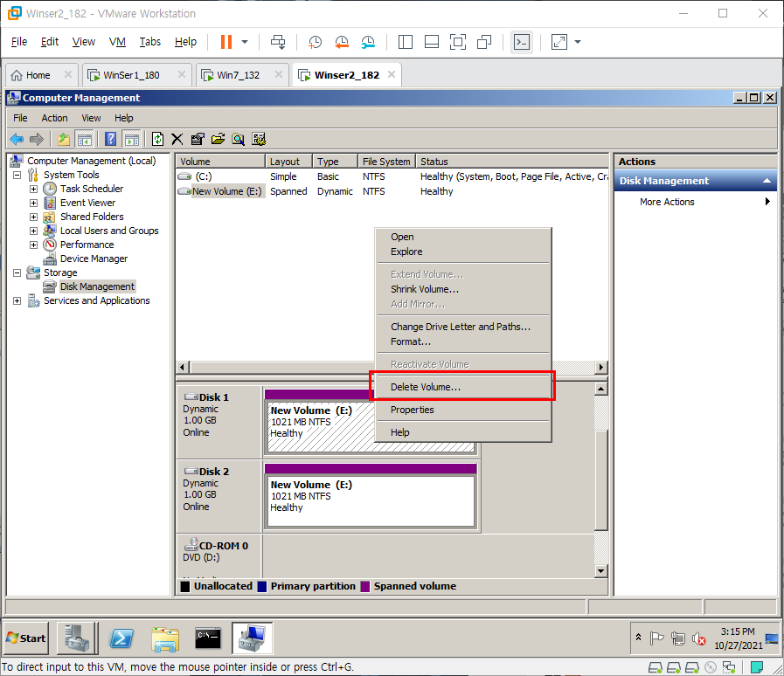Open the VMware Tabs menu
Viewport: 784px width, 676px height.
(x=150, y=42)
